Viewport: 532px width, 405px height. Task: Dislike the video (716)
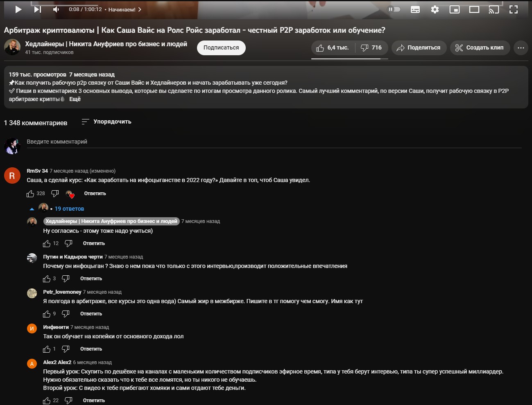[371, 48]
